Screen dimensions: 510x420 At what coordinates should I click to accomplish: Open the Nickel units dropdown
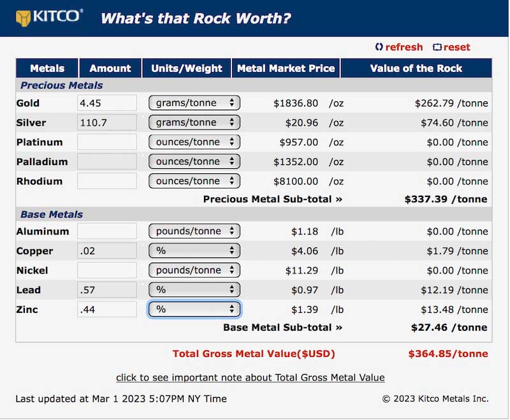(x=194, y=270)
